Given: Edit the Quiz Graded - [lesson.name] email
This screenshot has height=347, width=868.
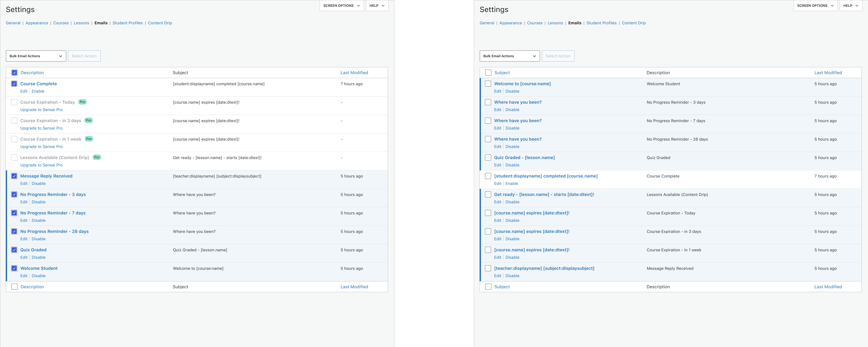Looking at the screenshot, I should 498,165.
